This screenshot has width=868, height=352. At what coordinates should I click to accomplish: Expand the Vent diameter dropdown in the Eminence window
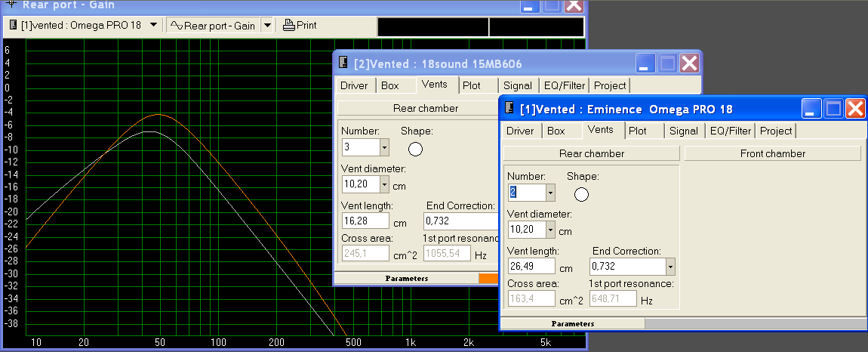point(550,230)
